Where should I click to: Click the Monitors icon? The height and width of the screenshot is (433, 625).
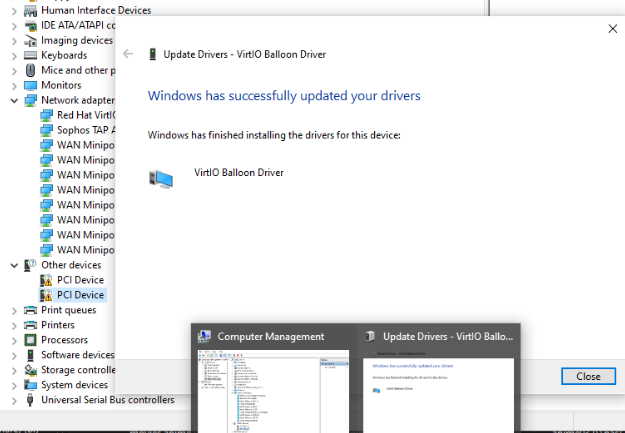tap(30, 85)
